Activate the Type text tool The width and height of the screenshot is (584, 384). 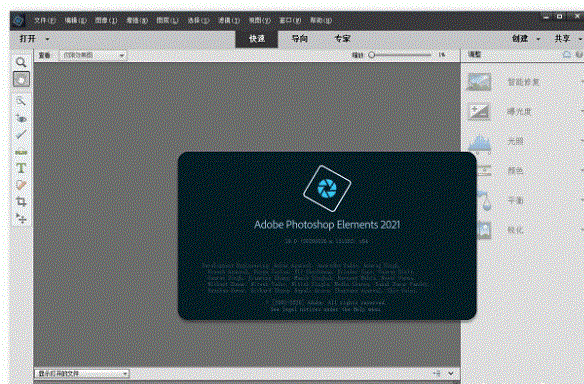coord(21,168)
